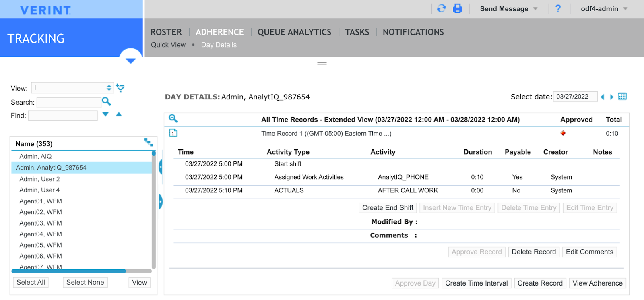Click the Find previous up arrow

click(x=119, y=114)
